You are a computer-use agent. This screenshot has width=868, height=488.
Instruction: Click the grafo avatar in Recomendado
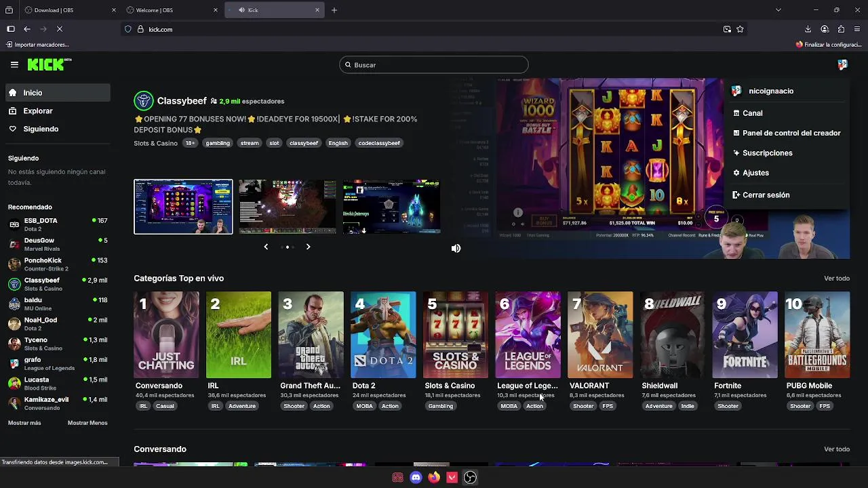pos(14,364)
